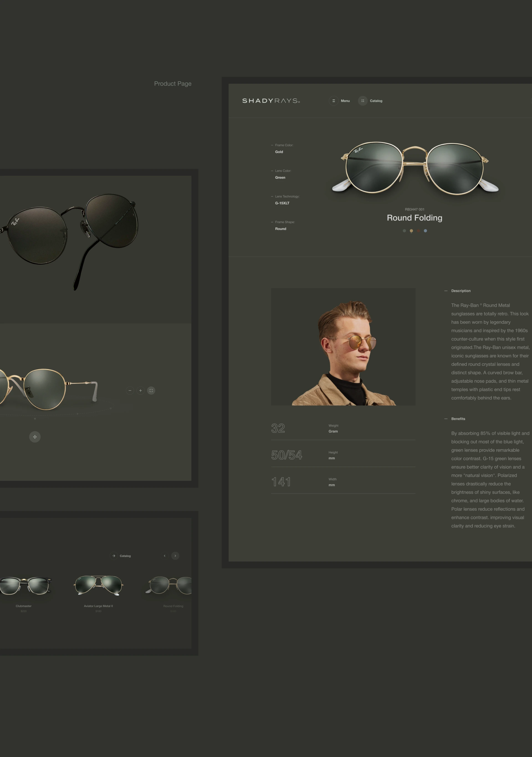
Task: Click the 'Green' lens color value
Action: point(280,178)
